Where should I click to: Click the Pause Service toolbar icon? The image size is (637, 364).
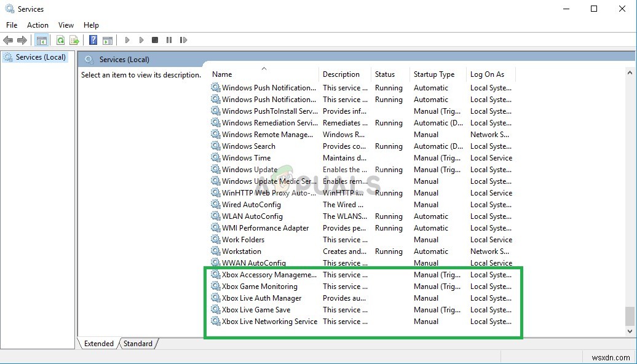pos(169,40)
